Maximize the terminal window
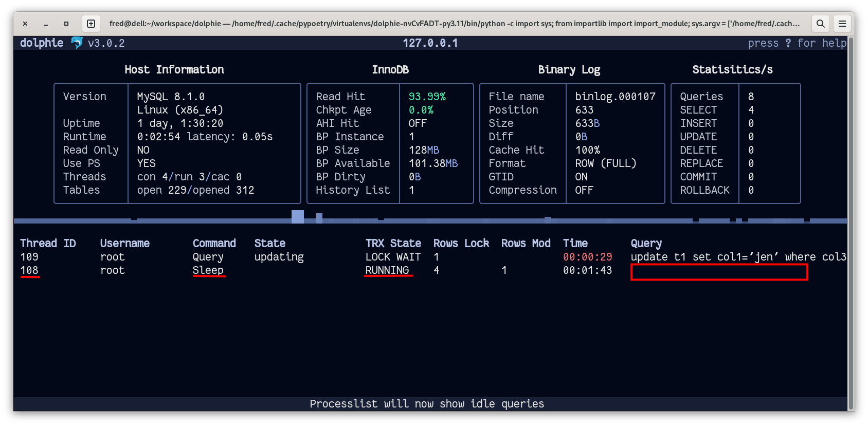The image size is (868, 426). 66,24
